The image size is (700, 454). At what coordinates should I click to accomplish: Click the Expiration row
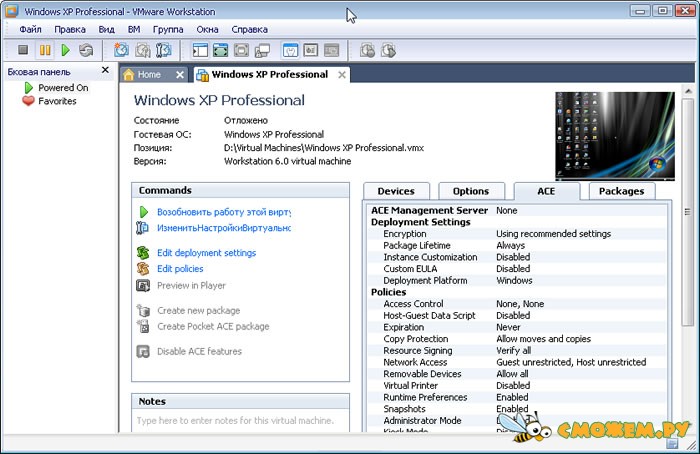517,327
